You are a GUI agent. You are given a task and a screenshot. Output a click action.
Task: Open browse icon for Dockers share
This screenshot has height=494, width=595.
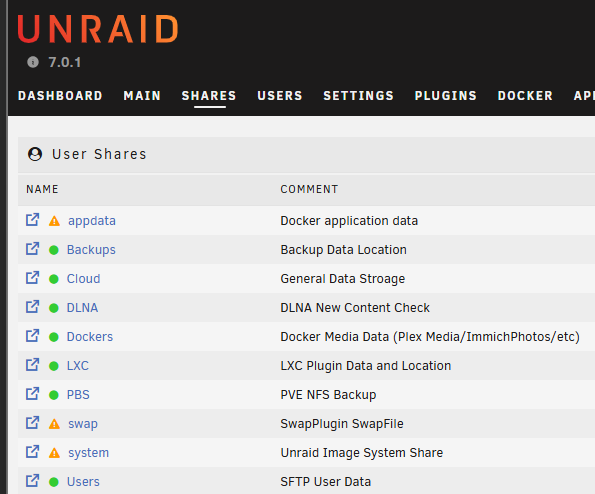[32, 336]
